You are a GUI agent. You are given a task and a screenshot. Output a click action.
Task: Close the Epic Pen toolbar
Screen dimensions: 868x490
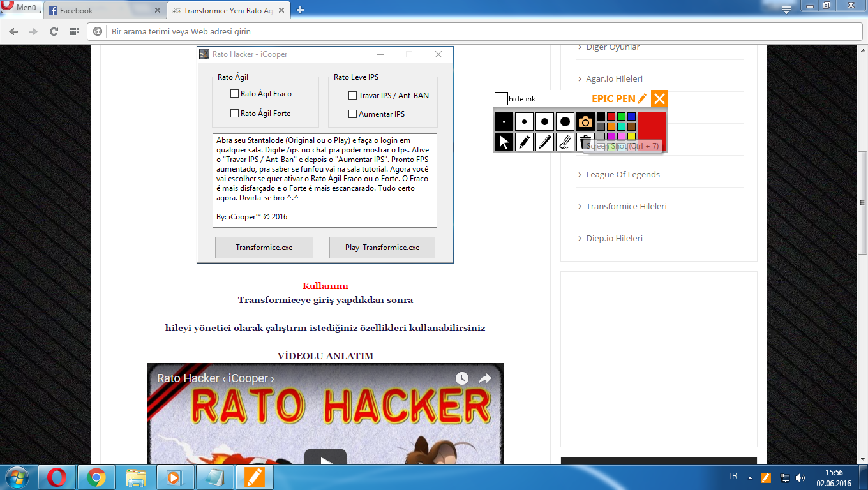pos(660,98)
